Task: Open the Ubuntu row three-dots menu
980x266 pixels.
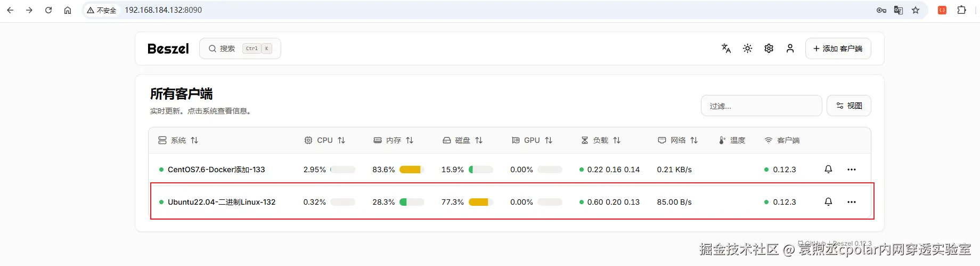Action: (x=852, y=202)
